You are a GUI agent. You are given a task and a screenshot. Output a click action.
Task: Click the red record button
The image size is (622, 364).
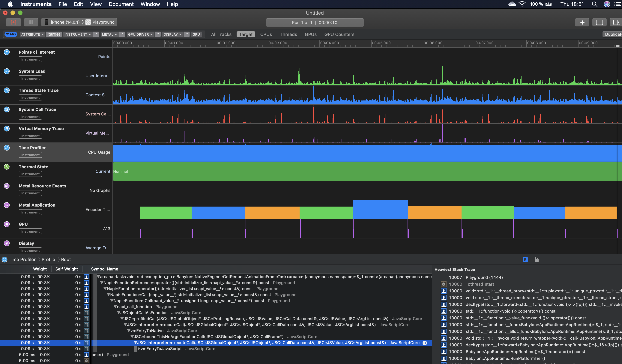pyautogui.click(x=13, y=22)
